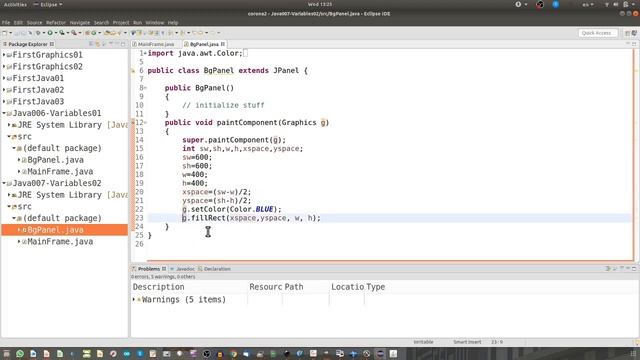Click Color.BLUE text on line 22

tap(251, 209)
